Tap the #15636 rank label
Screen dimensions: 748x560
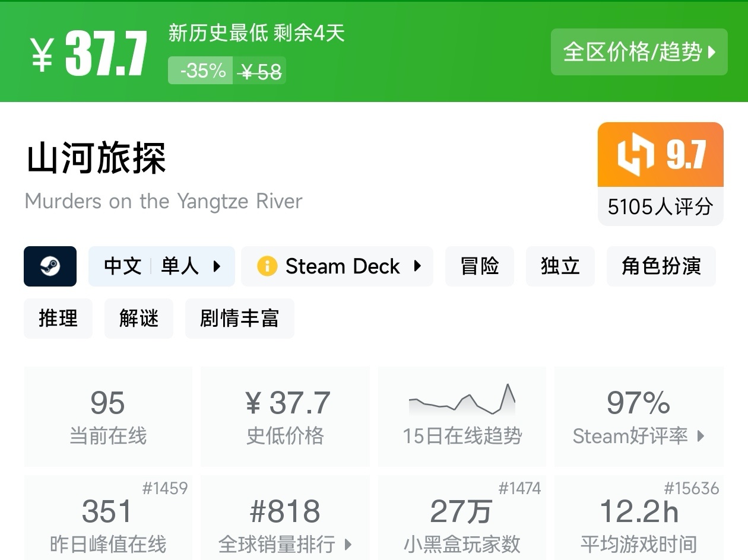click(x=692, y=488)
